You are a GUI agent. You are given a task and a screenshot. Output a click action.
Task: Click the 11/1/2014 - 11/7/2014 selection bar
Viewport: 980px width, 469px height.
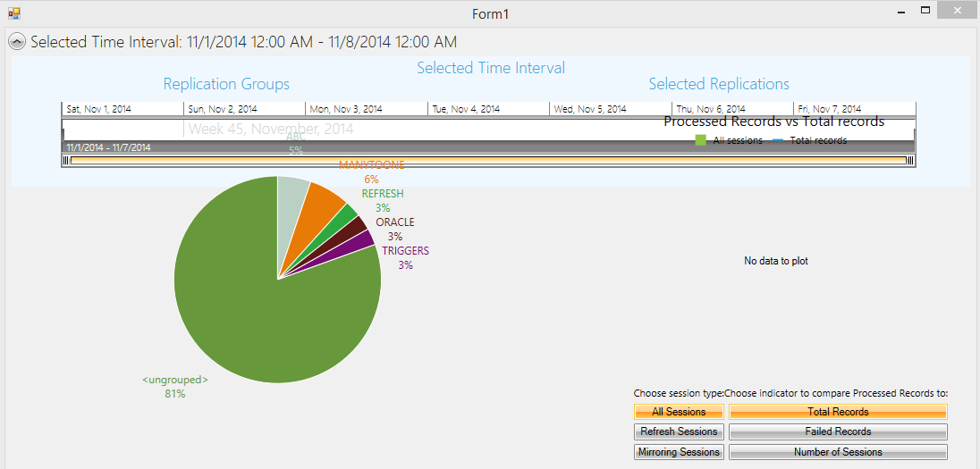click(x=489, y=147)
